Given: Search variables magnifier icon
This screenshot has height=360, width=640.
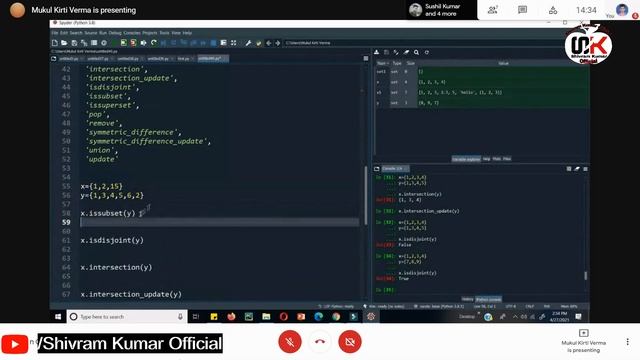Looking at the screenshot, I should (x=416, y=52).
